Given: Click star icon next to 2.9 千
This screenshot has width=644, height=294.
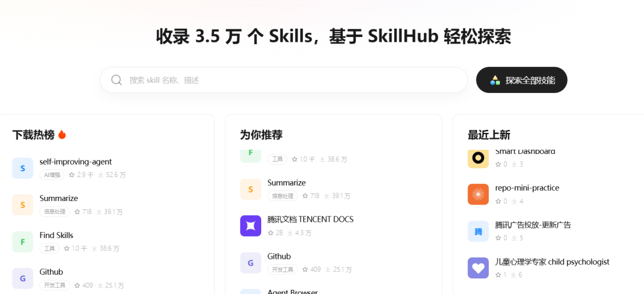Looking at the screenshot, I should click(x=72, y=175).
